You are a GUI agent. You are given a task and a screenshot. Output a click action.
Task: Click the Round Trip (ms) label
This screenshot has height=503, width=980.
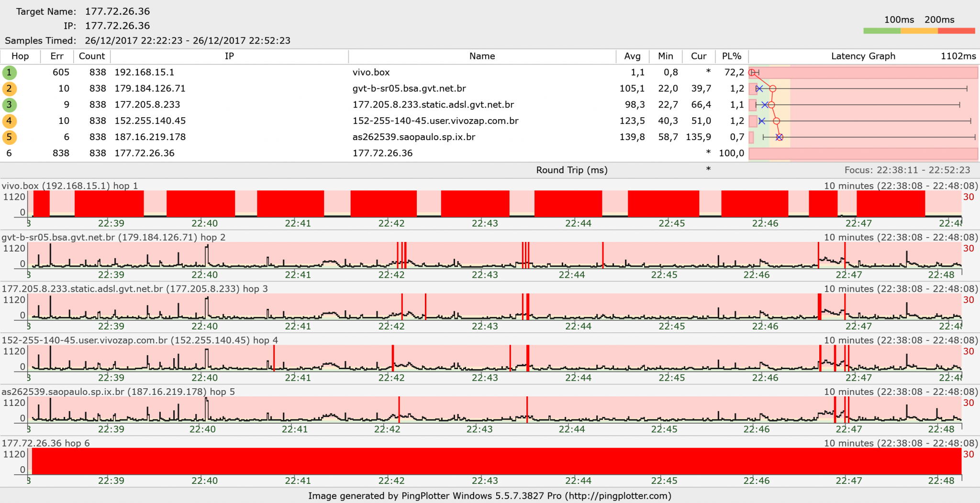tap(572, 170)
